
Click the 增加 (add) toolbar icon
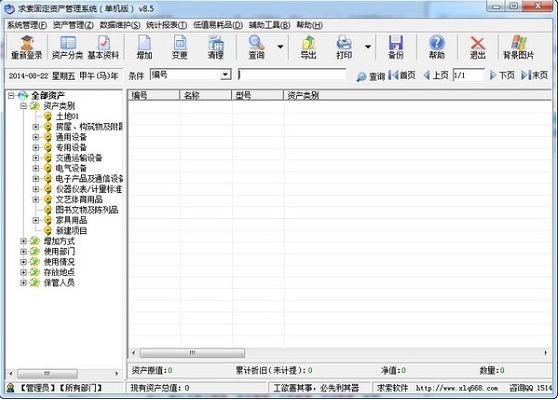tap(144, 47)
